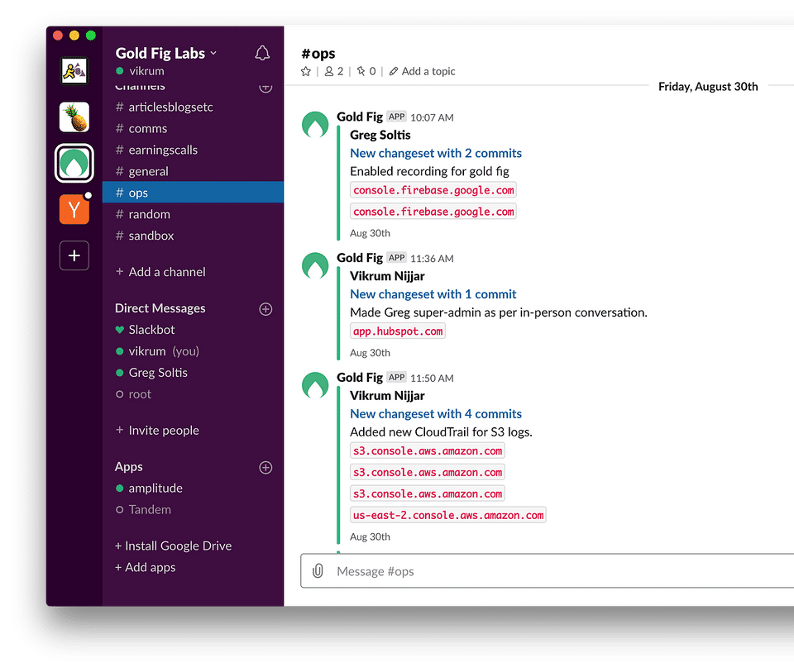Click plus icon beside Apps header
Viewport: 794px width, 672px height.
265,468
